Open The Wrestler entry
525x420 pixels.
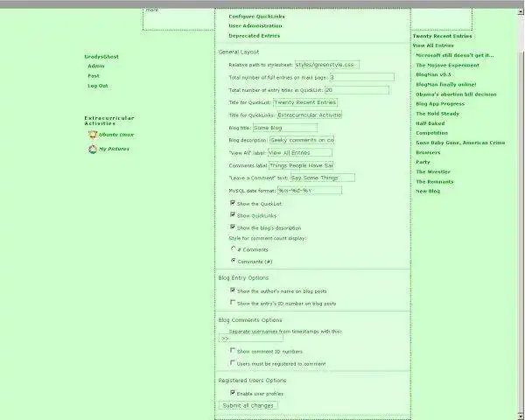point(433,171)
